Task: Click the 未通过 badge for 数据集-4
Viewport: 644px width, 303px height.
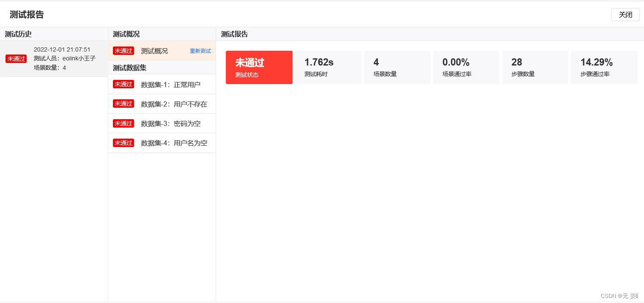Action: 123,142
